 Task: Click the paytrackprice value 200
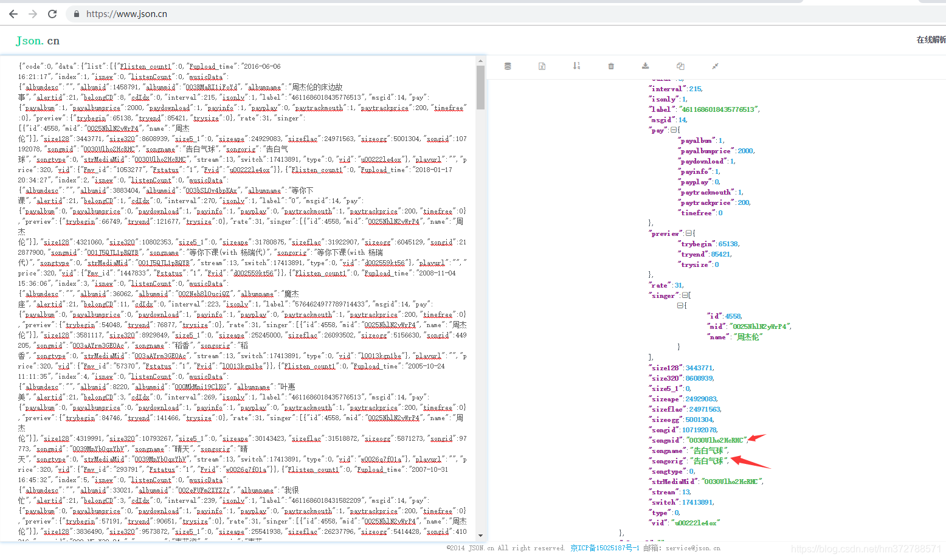(x=744, y=202)
